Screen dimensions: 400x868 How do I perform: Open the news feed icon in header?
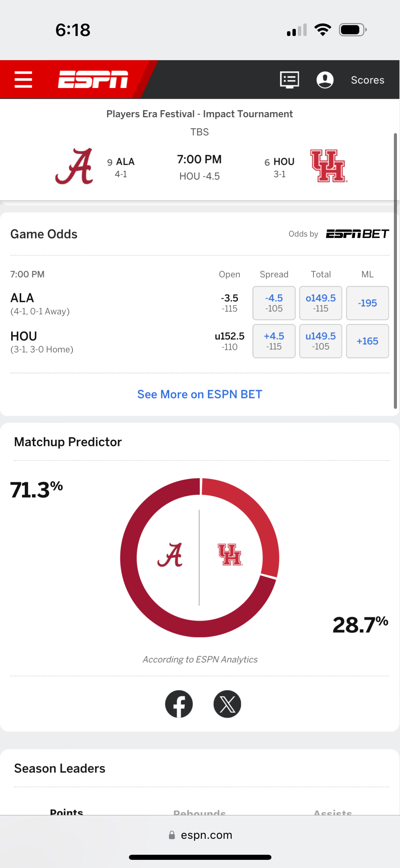point(289,80)
